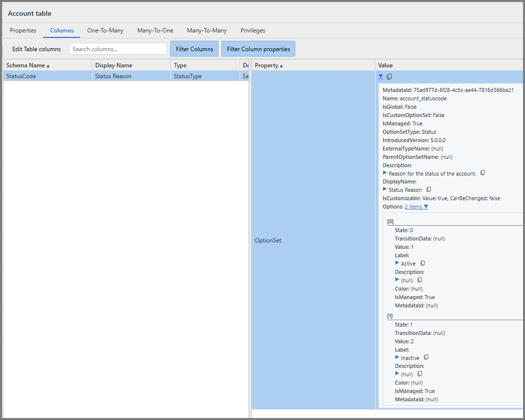Click inside the Search columns field
This screenshot has height=420, width=525.
point(117,49)
